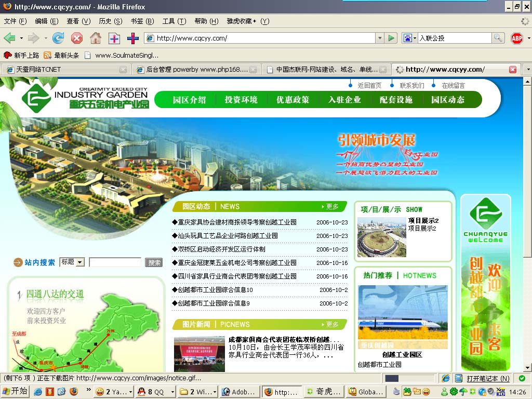This screenshot has width=532, height=399.
Task: Open the list all tabs dropdown arrow
Action: pyautogui.click(x=527, y=70)
